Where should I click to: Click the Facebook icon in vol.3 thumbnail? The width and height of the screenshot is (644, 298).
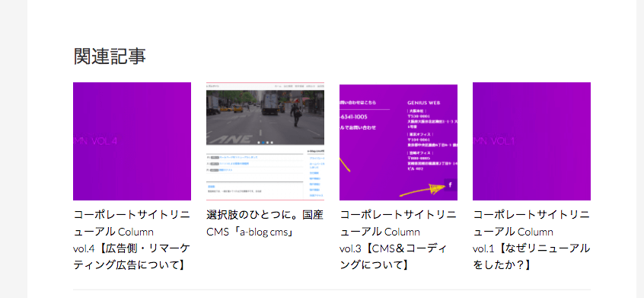450,185
